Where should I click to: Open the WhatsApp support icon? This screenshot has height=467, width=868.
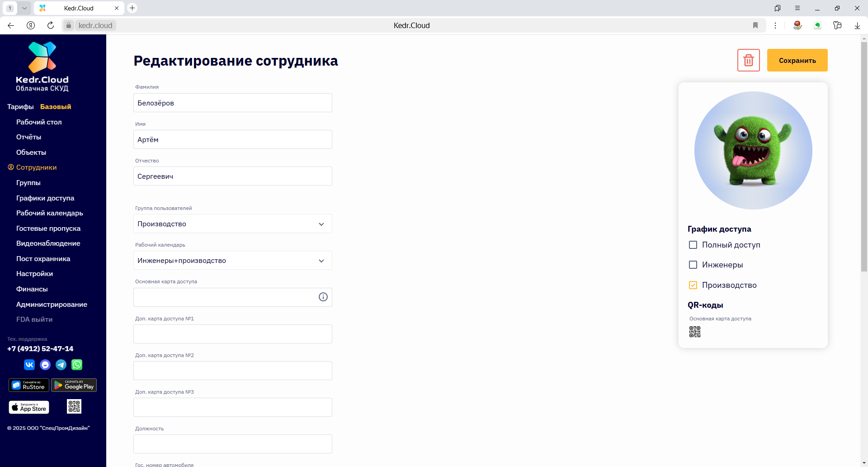pos(77,365)
